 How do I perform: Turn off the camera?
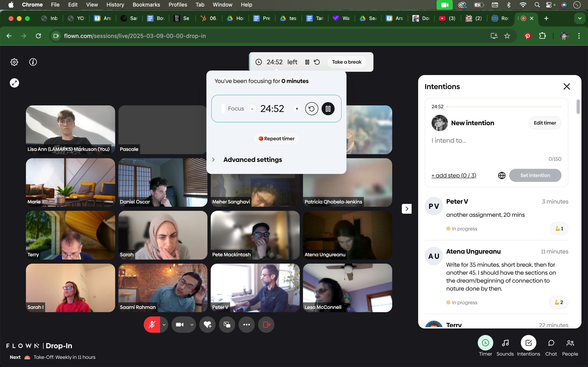[x=180, y=325]
